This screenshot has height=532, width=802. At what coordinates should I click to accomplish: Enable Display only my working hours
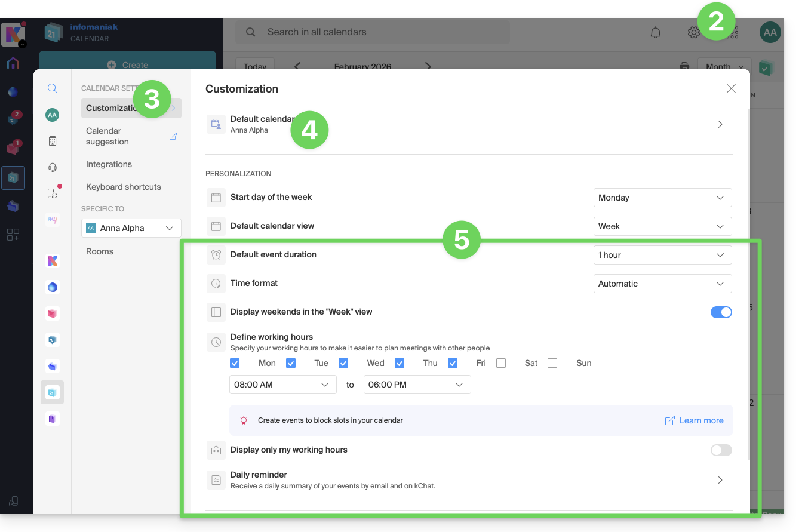click(x=721, y=450)
